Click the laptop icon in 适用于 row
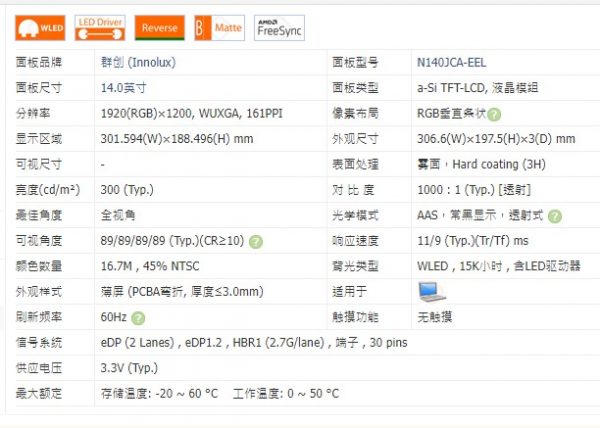 pos(432,292)
